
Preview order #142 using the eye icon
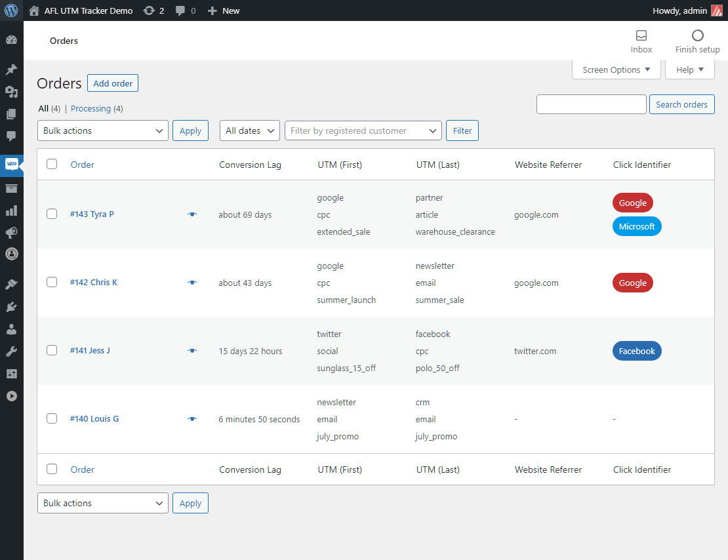click(x=192, y=283)
